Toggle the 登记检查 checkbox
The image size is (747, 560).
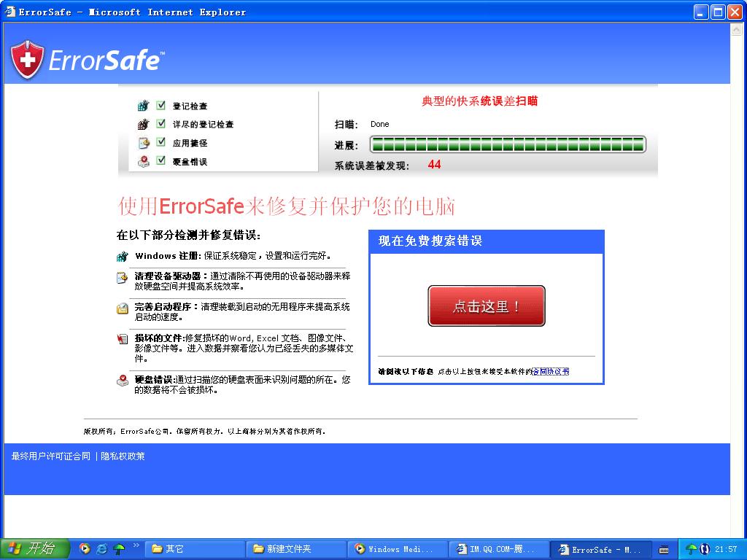(x=161, y=105)
